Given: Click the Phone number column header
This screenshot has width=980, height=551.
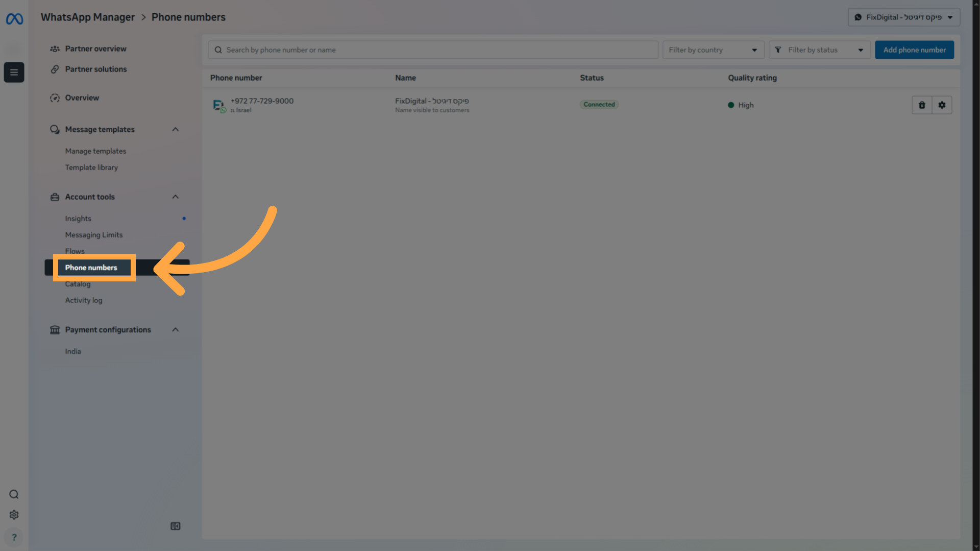Looking at the screenshot, I should point(236,78).
